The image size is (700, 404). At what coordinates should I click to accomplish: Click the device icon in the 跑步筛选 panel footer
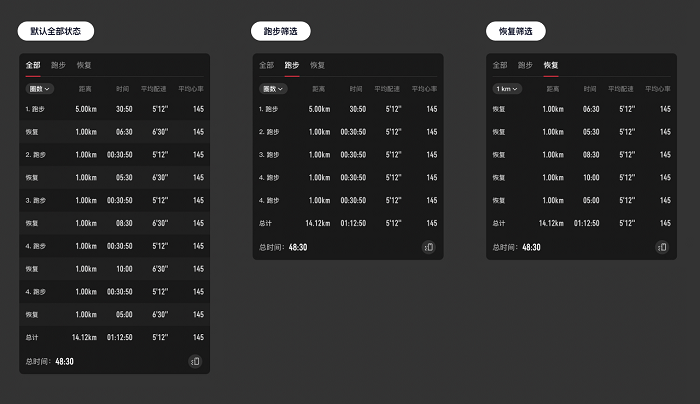click(x=428, y=247)
